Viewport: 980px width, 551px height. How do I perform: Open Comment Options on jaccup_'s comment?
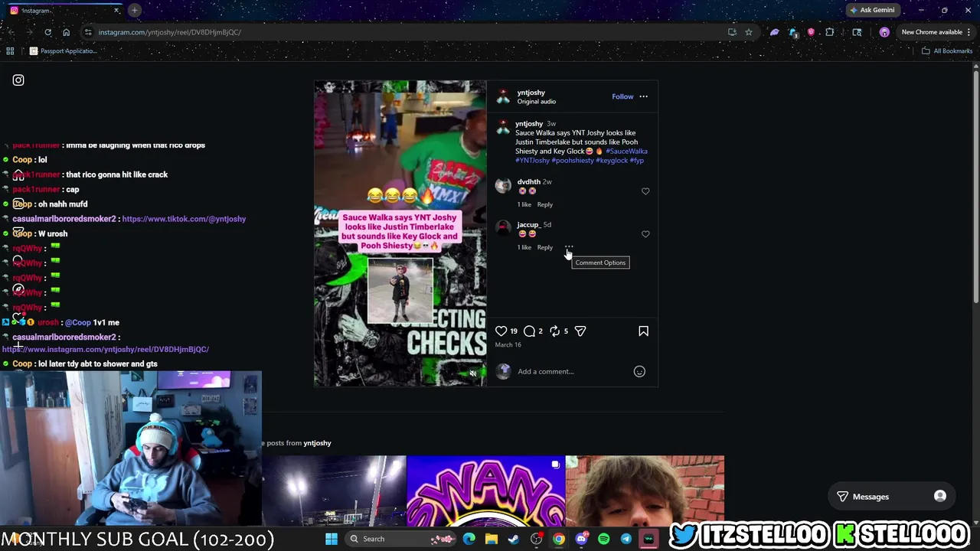569,247
